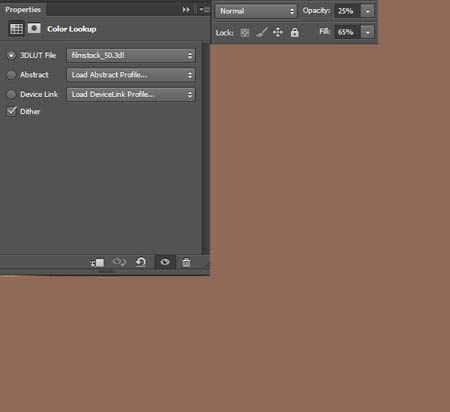Select the 3DLUT File radio button

[11, 55]
